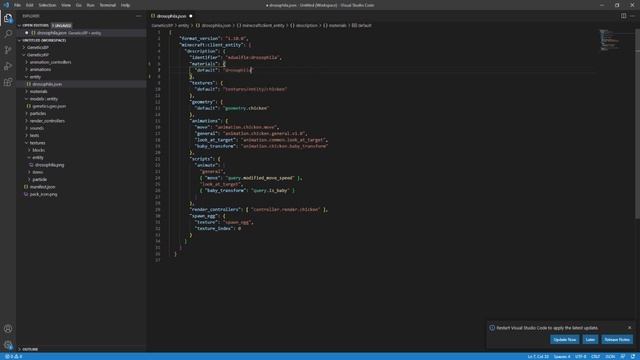Select drosophila.json in entity folder
Viewport: 640px width, 360px height.
click(x=47, y=84)
